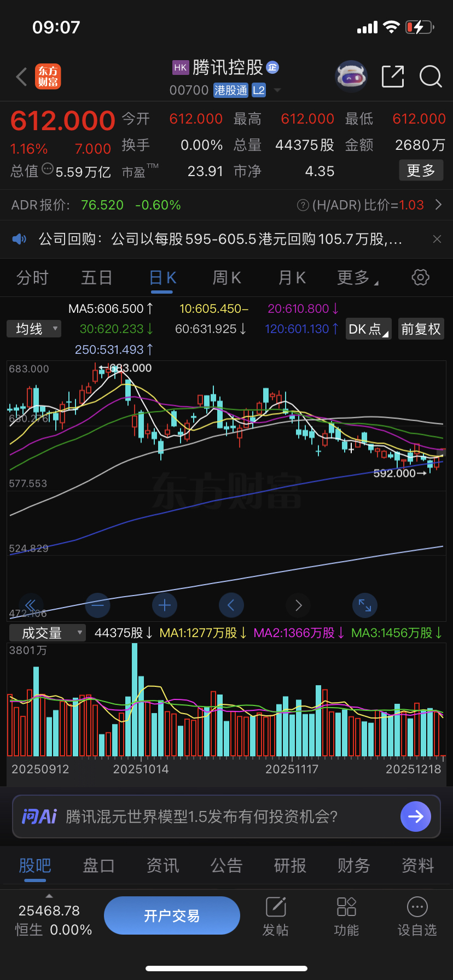Dismiss the 公司回购 notice
The height and width of the screenshot is (980, 453).
pos(437,239)
